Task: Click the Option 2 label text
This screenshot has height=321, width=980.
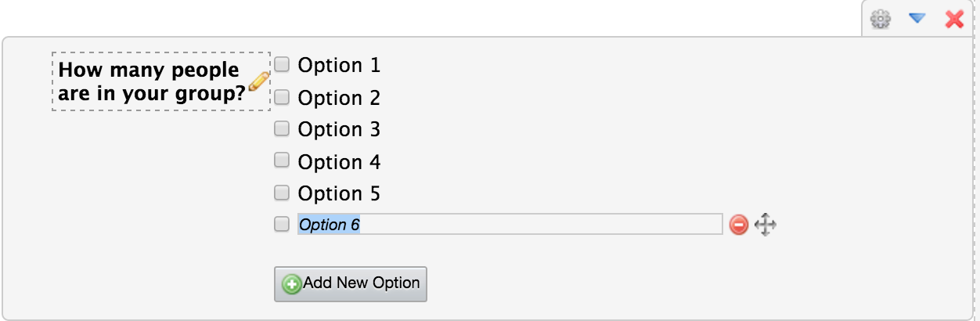Action: click(x=339, y=98)
